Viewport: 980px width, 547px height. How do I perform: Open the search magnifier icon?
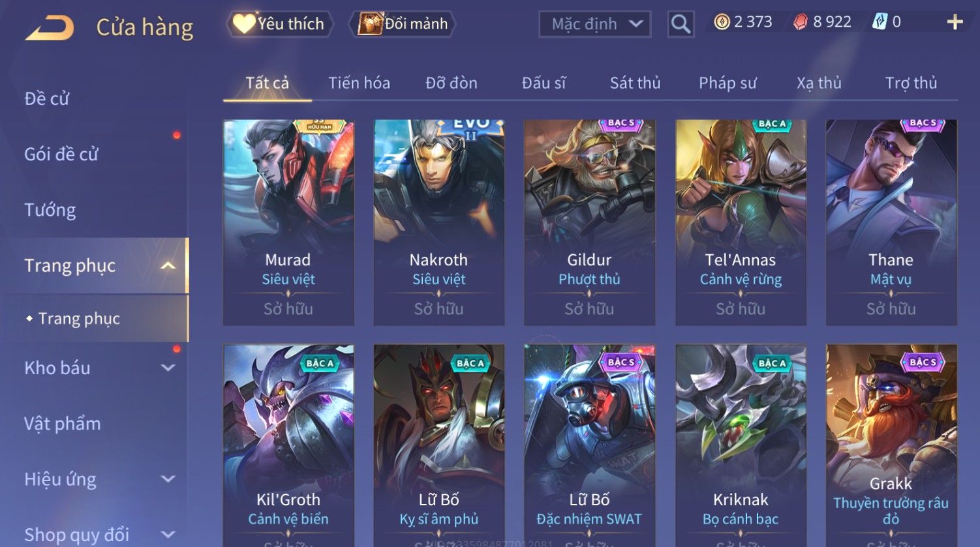click(x=681, y=24)
